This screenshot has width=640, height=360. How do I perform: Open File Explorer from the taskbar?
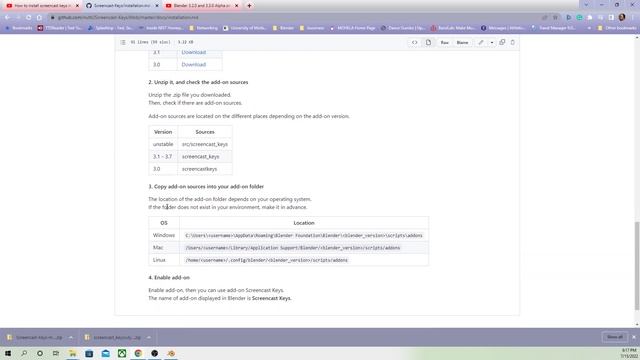[x=72, y=353]
